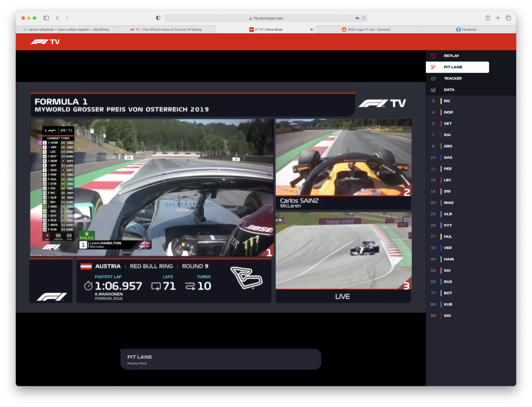Select PIT LANE in the side menu
This screenshot has width=532, height=407.
(457, 67)
